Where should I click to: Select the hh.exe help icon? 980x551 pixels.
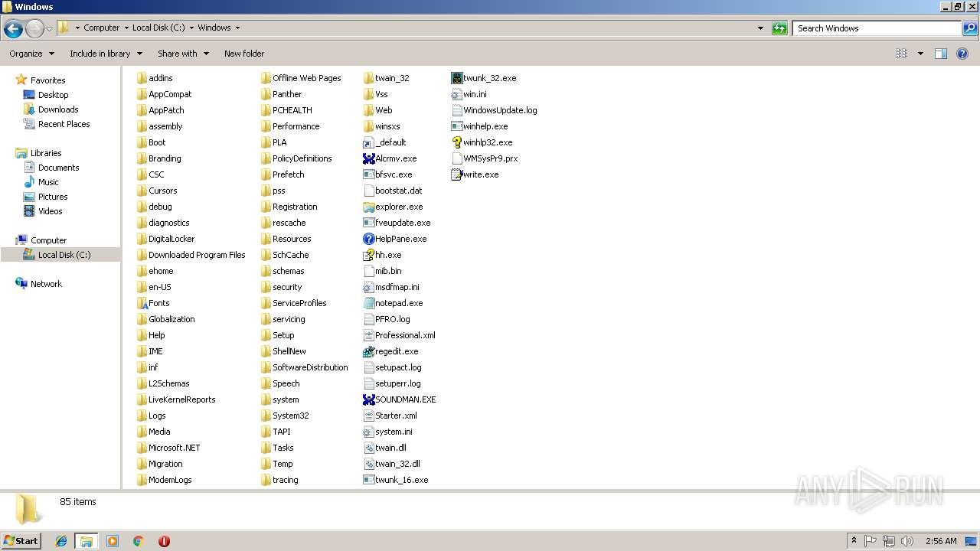(x=369, y=255)
